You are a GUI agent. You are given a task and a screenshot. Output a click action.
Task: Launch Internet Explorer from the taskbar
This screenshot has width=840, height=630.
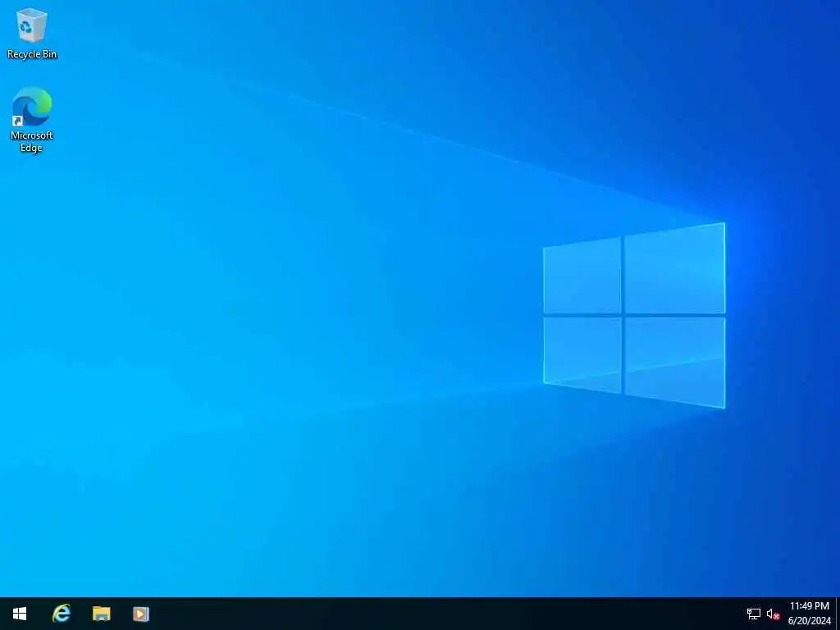pyautogui.click(x=61, y=614)
